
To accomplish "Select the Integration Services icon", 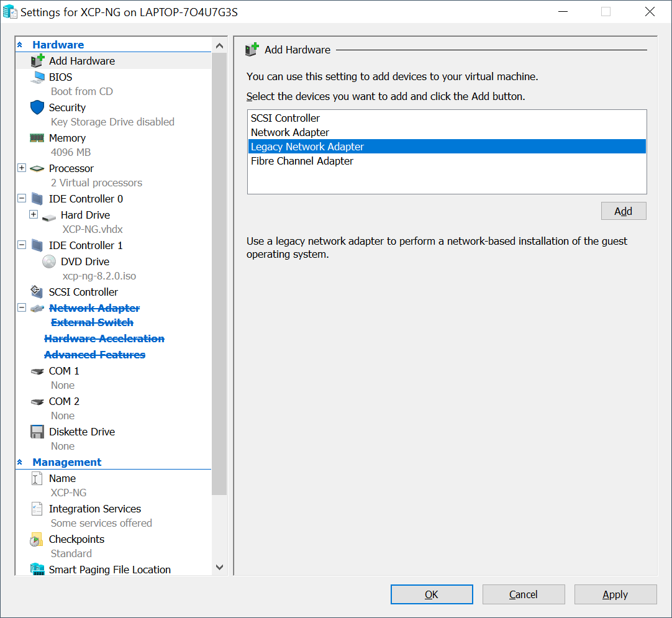I will (x=37, y=509).
